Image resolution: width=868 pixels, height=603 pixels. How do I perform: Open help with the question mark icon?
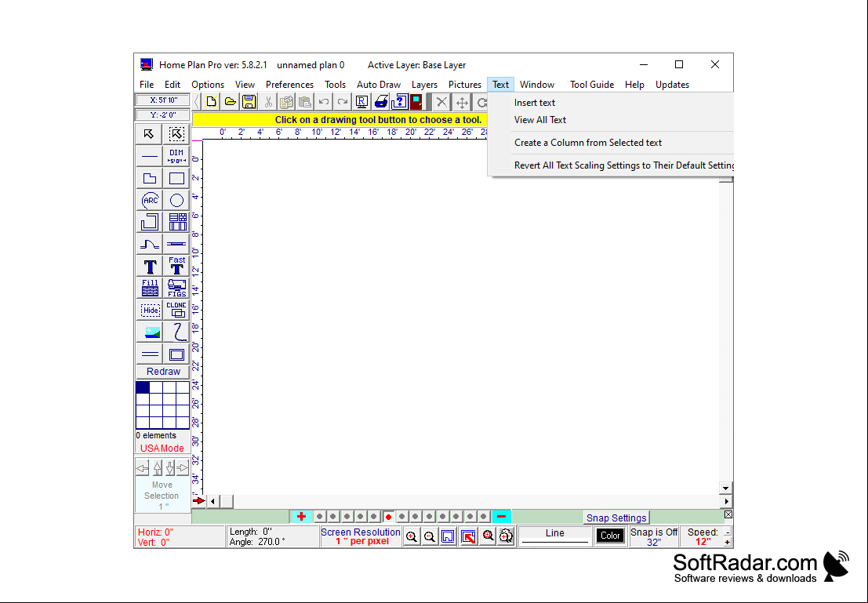(x=399, y=102)
